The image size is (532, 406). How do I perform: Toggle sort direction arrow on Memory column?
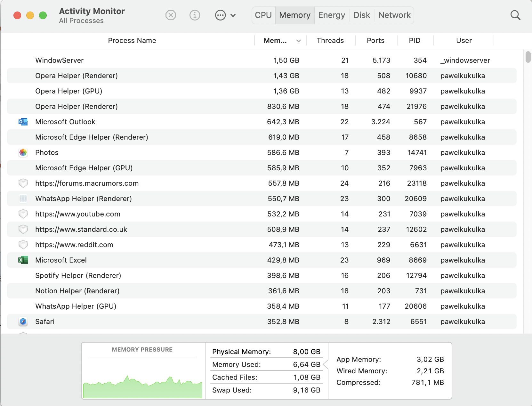(x=299, y=41)
